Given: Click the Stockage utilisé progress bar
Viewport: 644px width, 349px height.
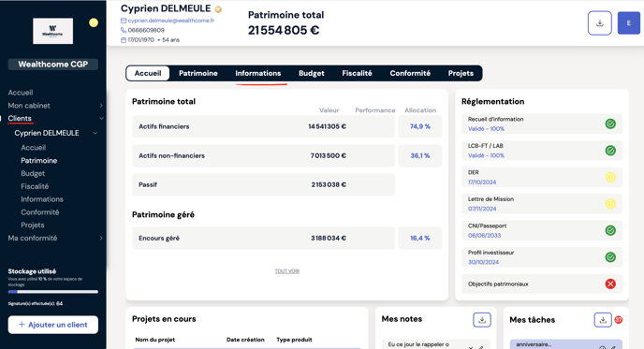Looking at the screenshot, I should click(53, 292).
